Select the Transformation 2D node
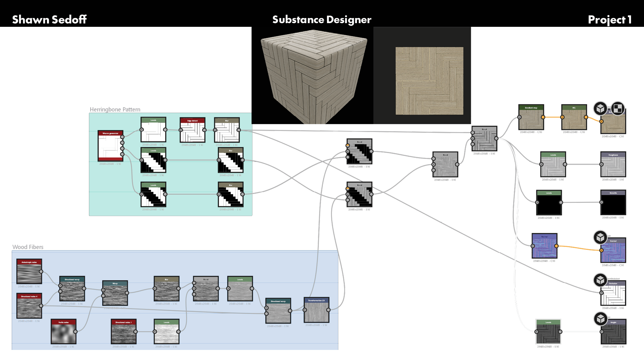Screen dimensions: 644x362 click(x=316, y=310)
